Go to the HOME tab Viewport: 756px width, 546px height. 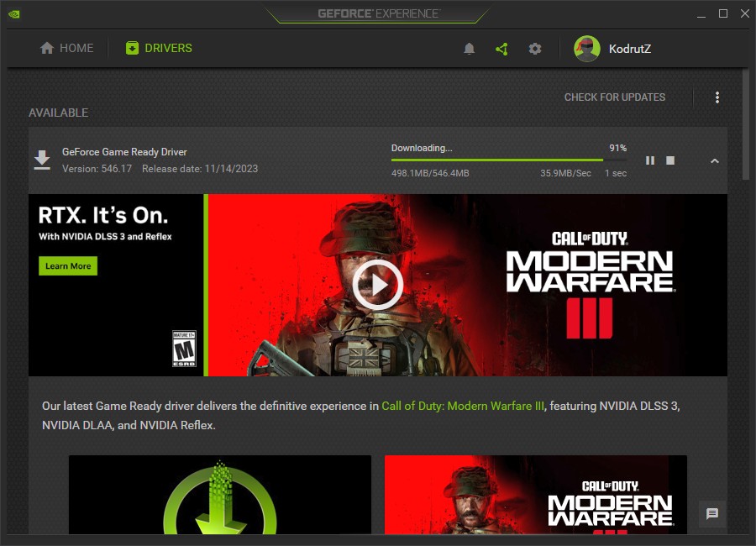(x=66, y=48)
